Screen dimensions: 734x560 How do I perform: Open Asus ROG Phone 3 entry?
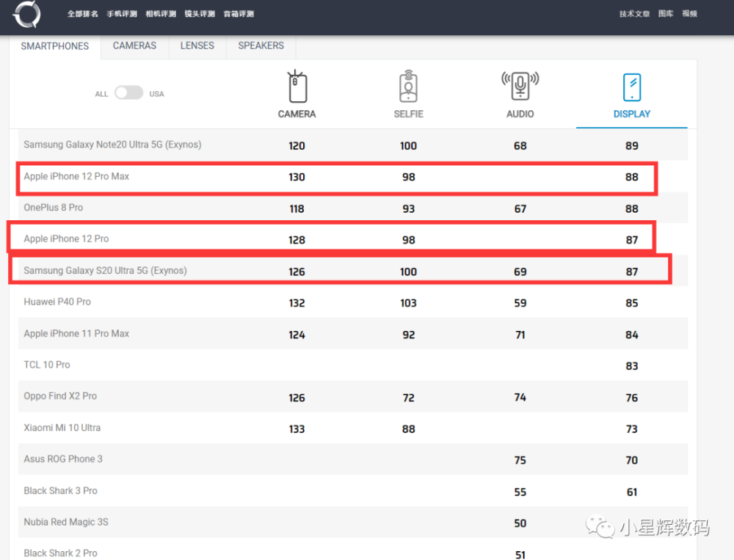[63, 459]
